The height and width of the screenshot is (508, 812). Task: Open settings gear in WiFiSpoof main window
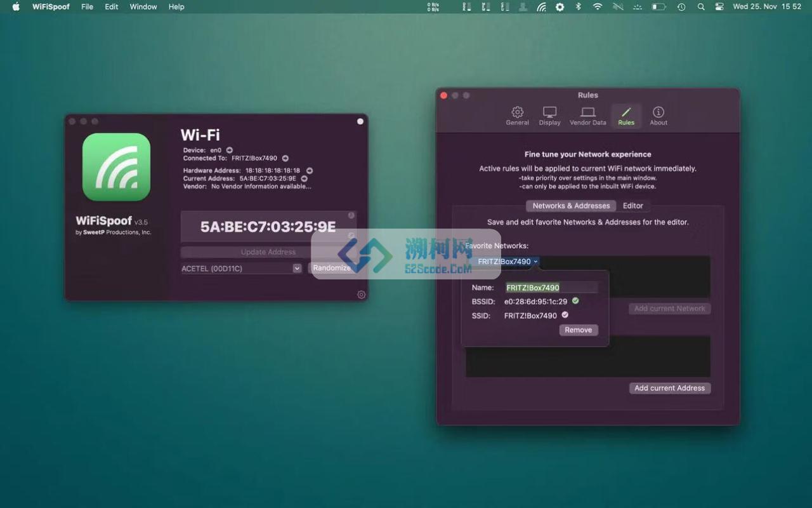pos(362,295)
